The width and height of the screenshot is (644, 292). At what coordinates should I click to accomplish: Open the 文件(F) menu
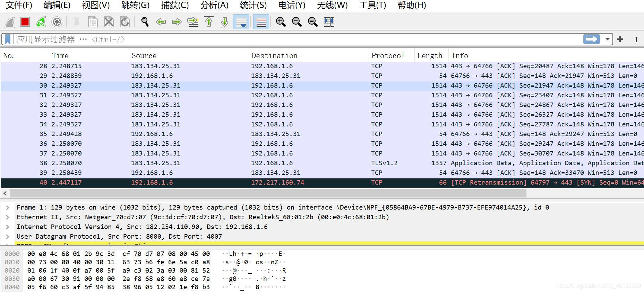coord(19,5)
